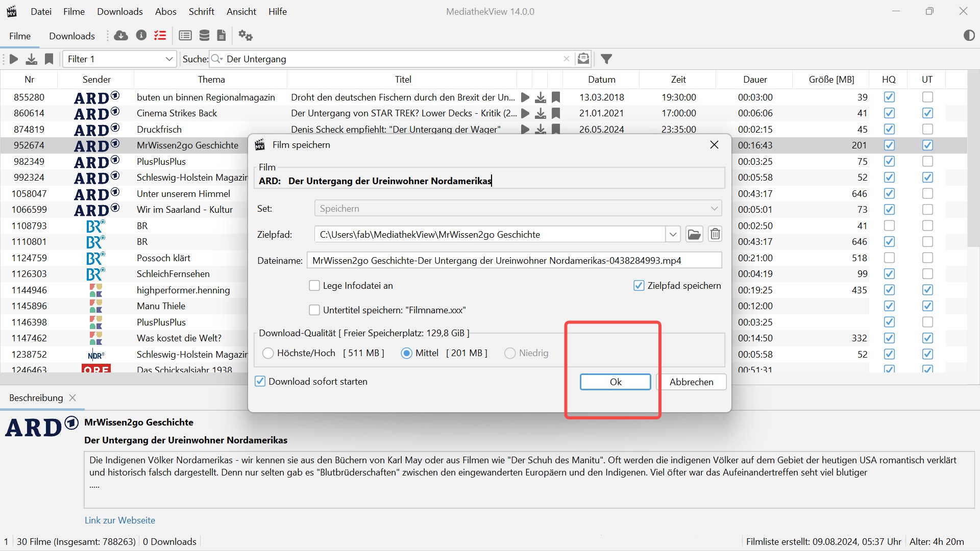Select Höchste/Hoch quality radio button
This screenshot has height=551, width=980.
click(x=268, y=353)
